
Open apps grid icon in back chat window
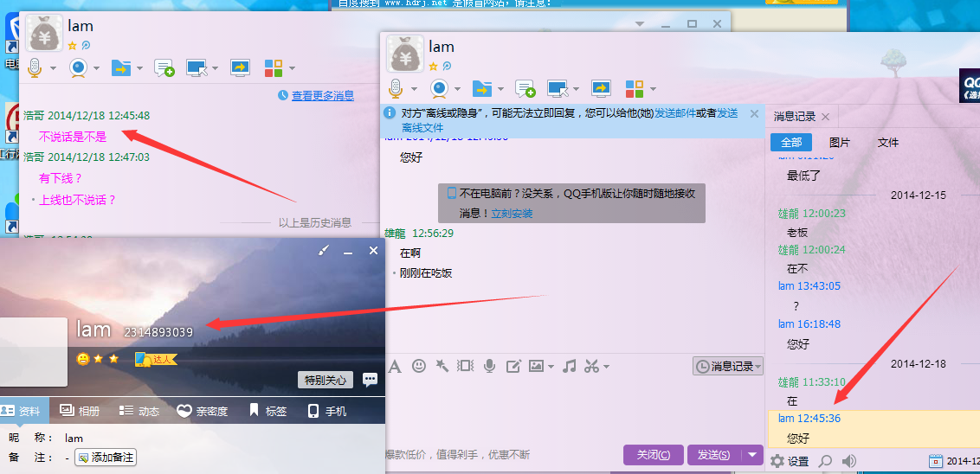point(274,67)
